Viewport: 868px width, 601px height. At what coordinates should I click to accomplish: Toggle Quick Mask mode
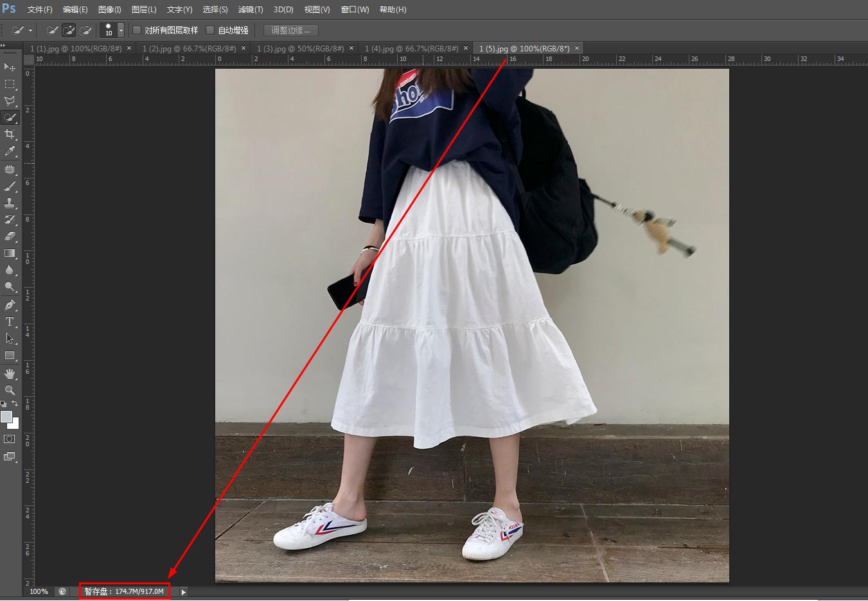[x=10, y=439]
